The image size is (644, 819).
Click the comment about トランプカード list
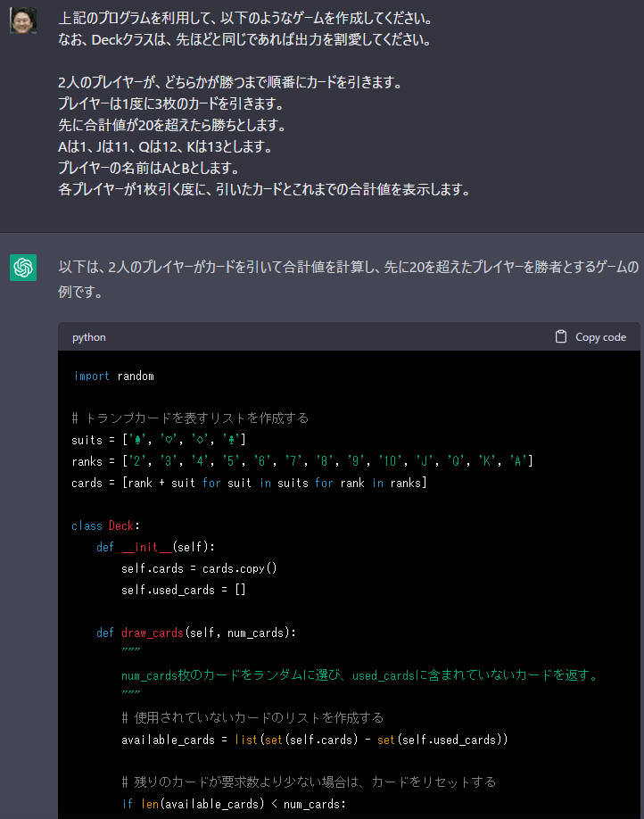click(x=190, y=418)
